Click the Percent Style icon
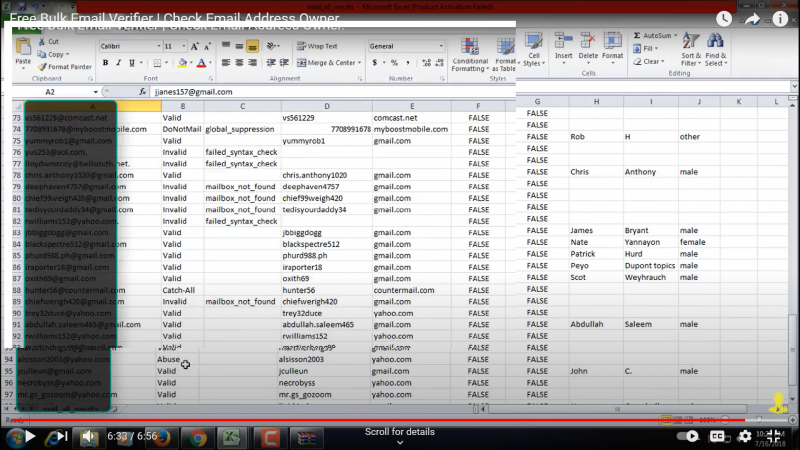This screenshot has width=800, height=450. pos(394,63)
